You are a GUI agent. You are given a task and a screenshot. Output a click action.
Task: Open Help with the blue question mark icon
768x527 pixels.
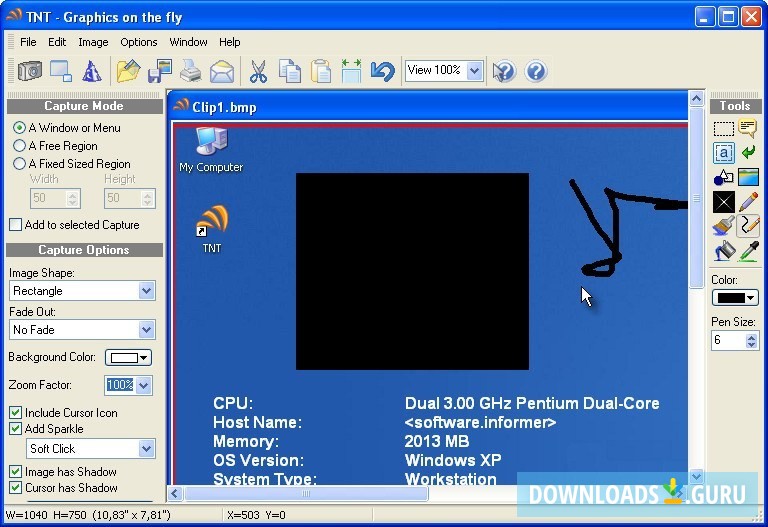point(536,72)
